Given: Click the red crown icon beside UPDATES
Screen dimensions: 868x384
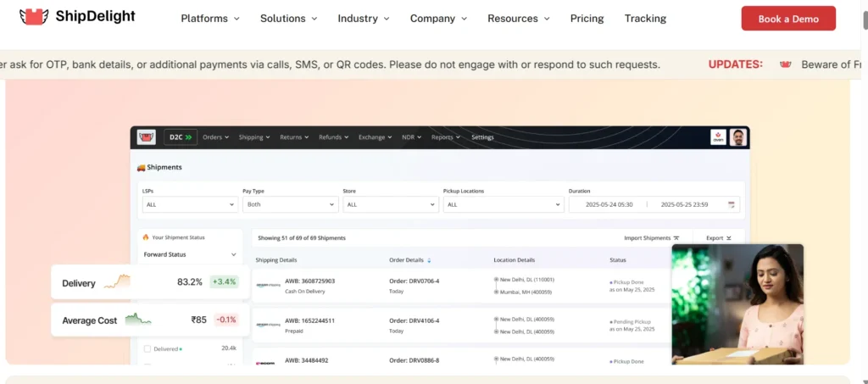Looking at the screenshot, I should coord(785,64).
